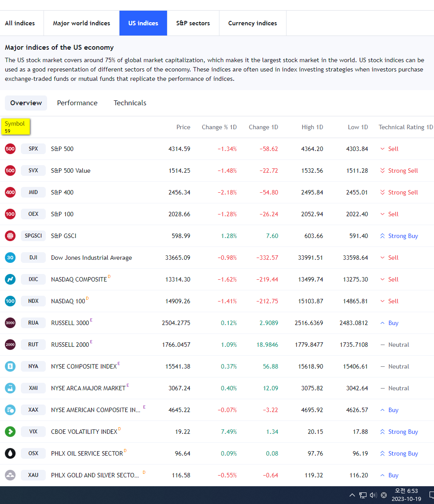Switch to Major world indices tab
This screenshot has height=504, width=434.
point(81,23)
